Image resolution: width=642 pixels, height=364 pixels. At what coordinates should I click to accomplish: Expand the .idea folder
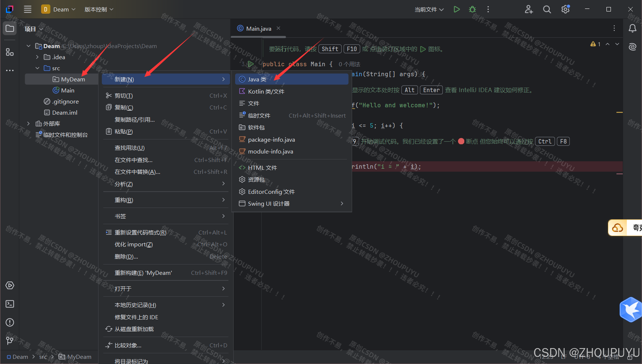click(x=37, y=57)
